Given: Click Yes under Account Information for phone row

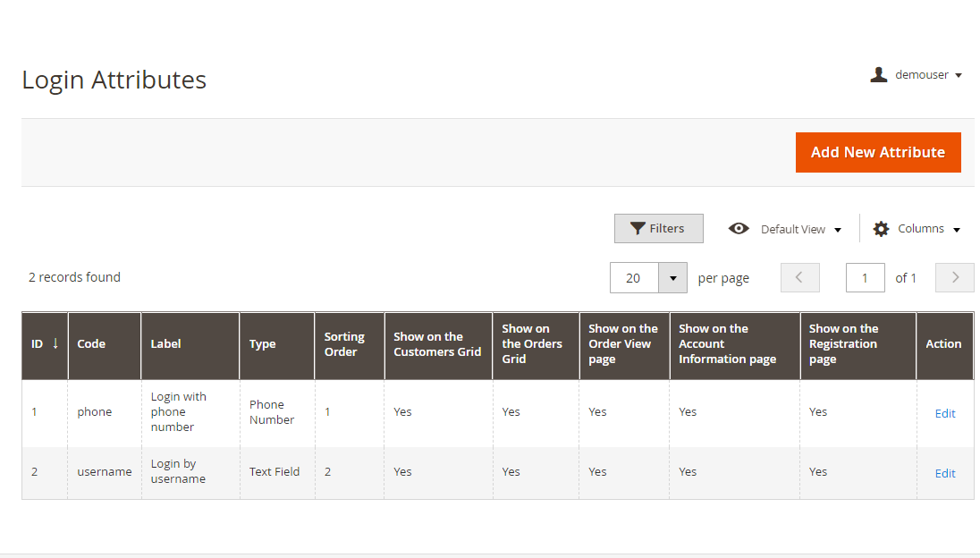Looking at the screenshot, I should [x=688, y=411].
